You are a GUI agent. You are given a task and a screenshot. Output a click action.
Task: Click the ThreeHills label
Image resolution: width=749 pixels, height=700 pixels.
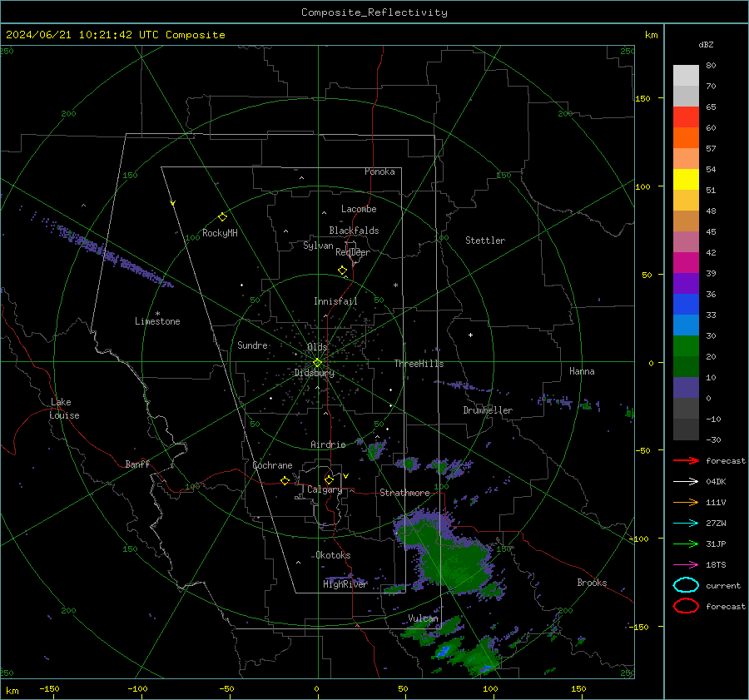pyautogui.click(x=419, y=364)
